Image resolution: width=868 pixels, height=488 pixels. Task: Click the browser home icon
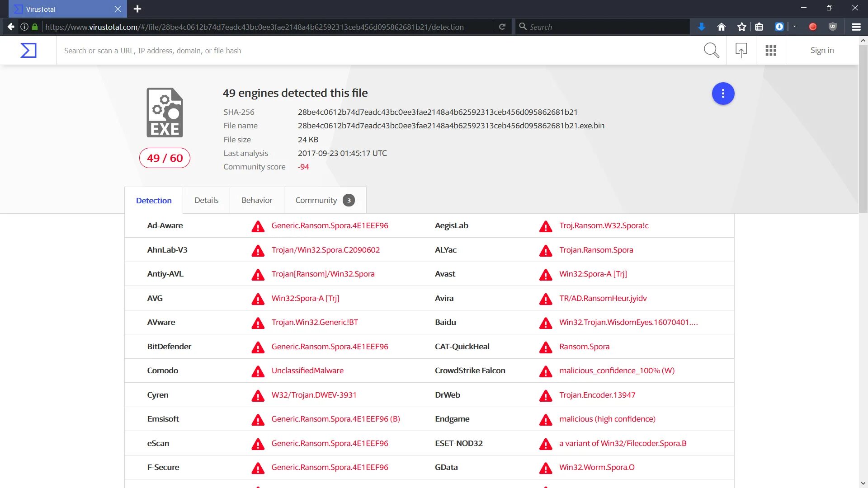[x=722, y=27]
